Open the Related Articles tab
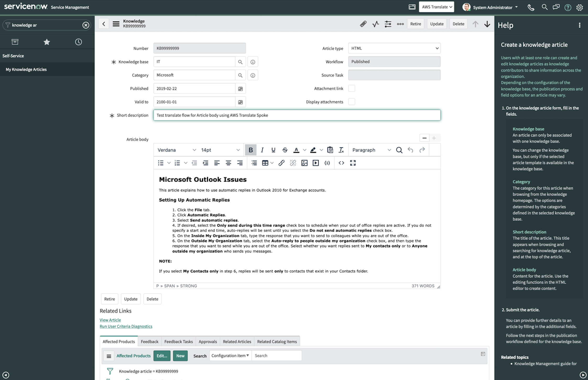Screen dimensions: 588x380 tap(237, 342)
